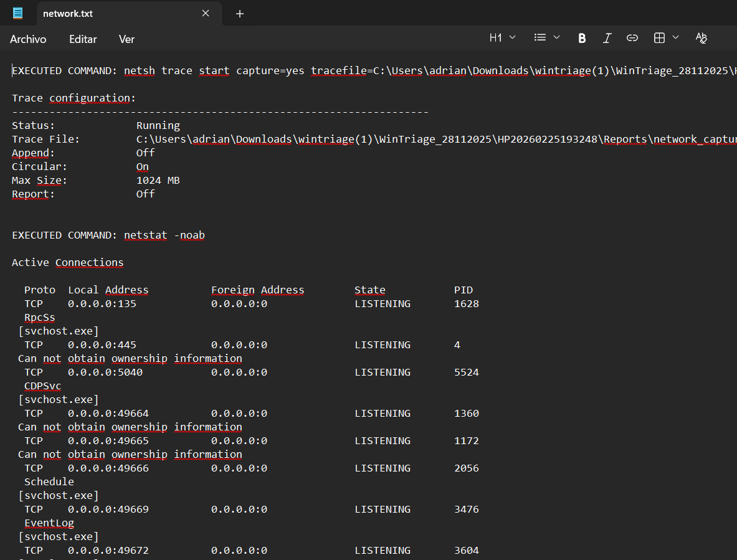Click the table grid icon
Image resolution: width=737 pixels, height=560 pixels.
click(659, 38)
